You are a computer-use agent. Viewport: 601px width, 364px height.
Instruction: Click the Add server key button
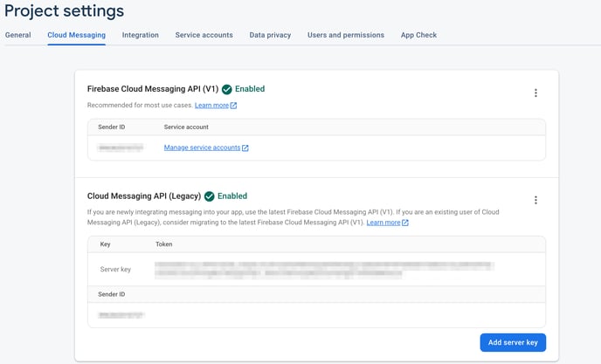[513, 342]
